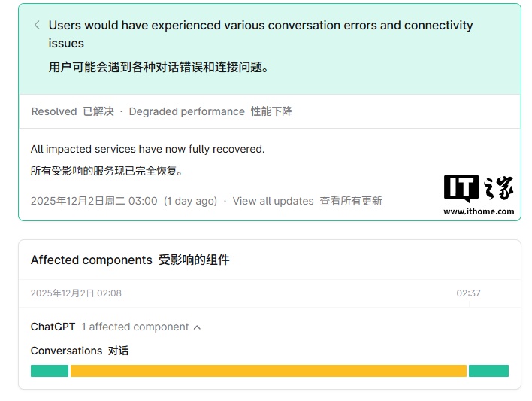Collapse the chevron next to affected component
Screen dimensions: 532x401
198,327
